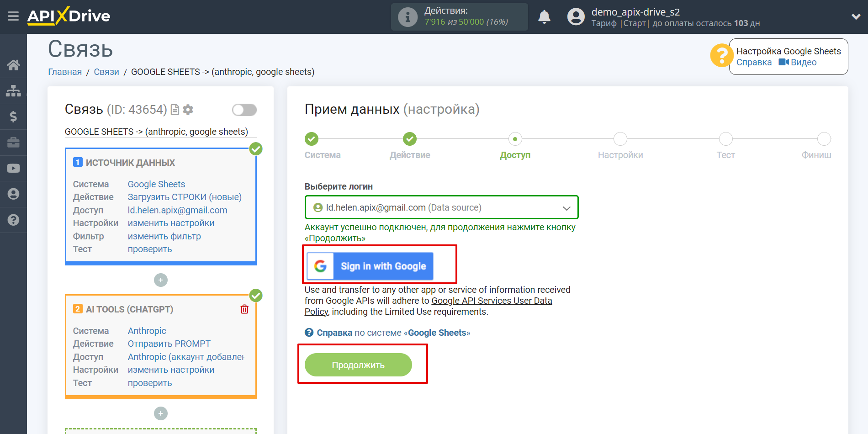Viewport: 868px width, 434px height.
Task: Click the user avatar icon
Action: point(576,17)
